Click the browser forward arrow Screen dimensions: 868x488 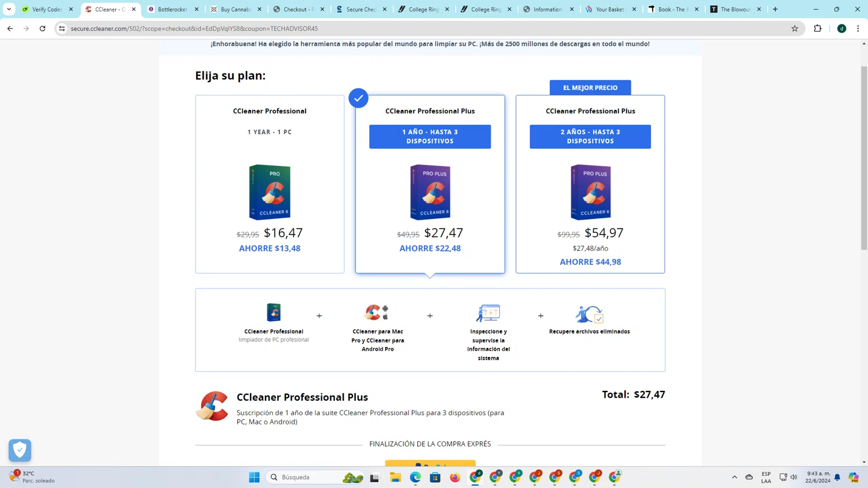[x=26, y=28]
